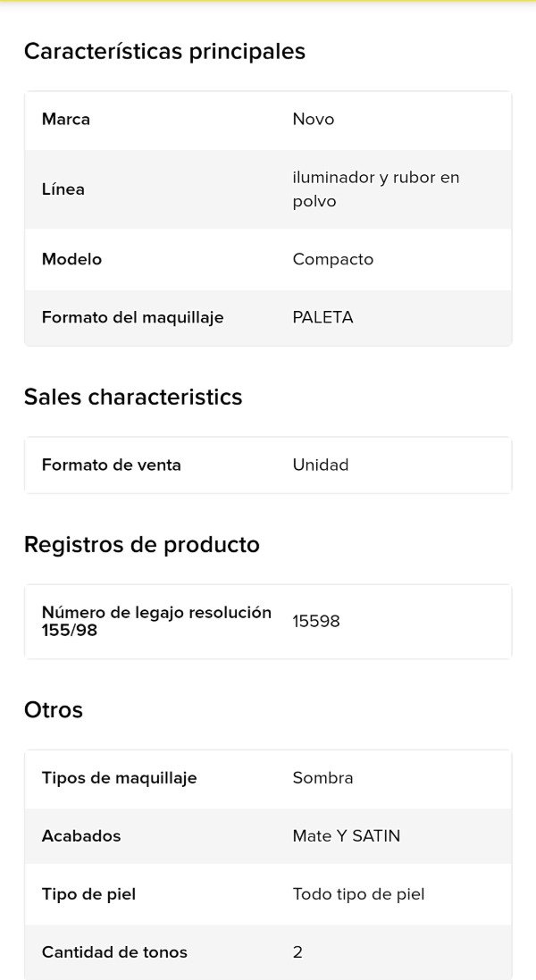Click the 'iluminador y rubor en polvo' value
The image size is (536, 980).
tap(375, 189)
